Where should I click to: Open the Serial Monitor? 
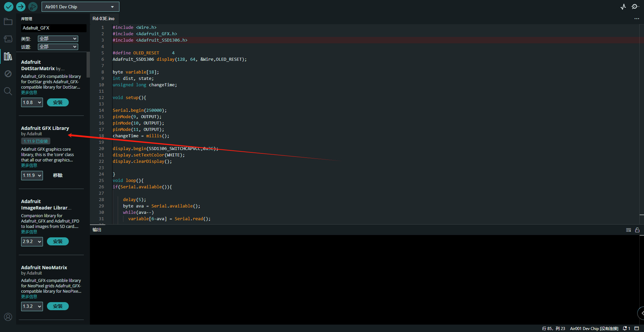tap(635, 7)
